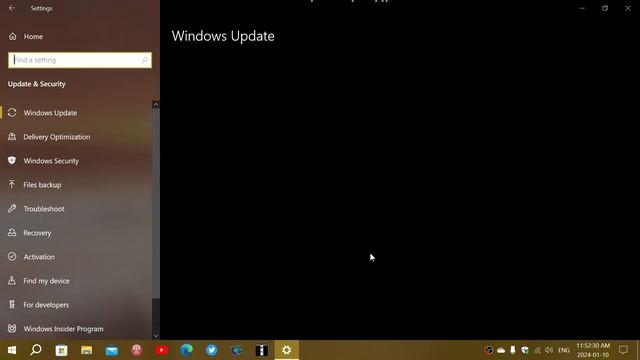640x360 pixels.
Task: Open File Explorer from taskbar
Action: tap(86, 350)
